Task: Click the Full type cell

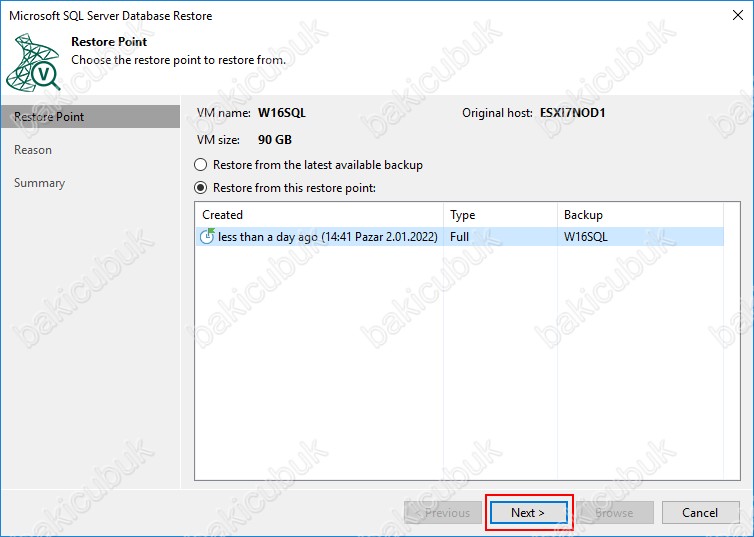Action: click(x=459, y=237)
